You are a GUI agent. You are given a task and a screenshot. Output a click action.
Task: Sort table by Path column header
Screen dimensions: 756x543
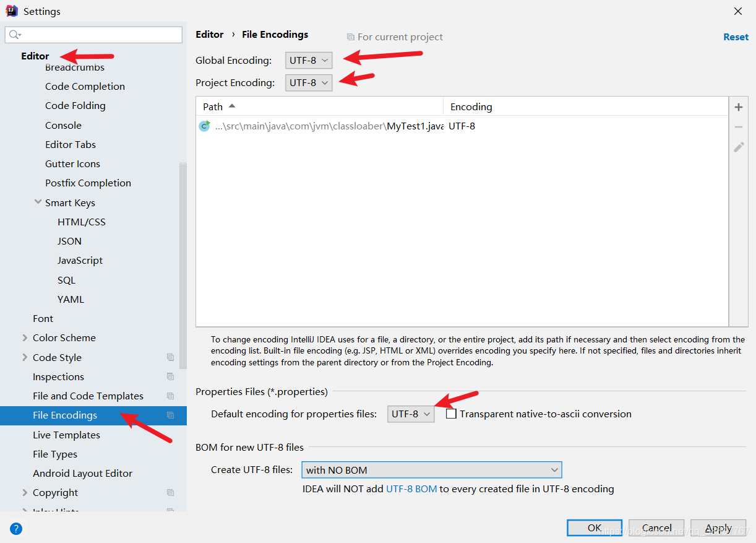point(319,106)
